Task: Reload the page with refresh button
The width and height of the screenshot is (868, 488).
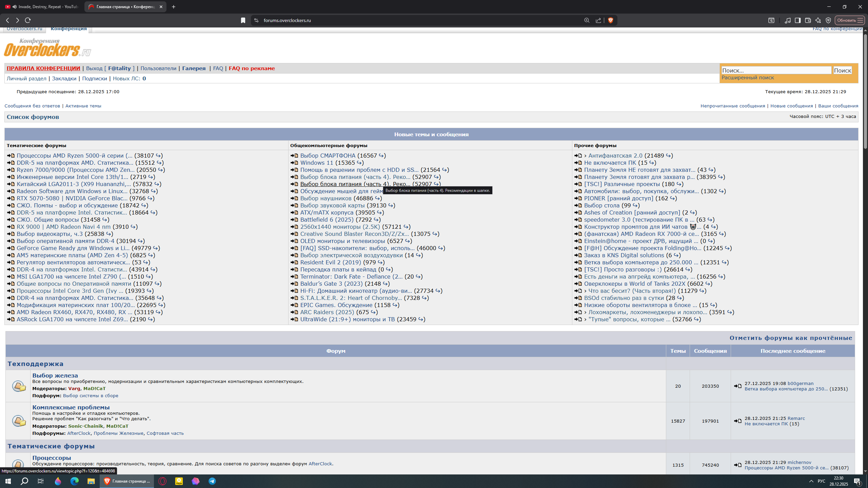Action: [28, 20]
